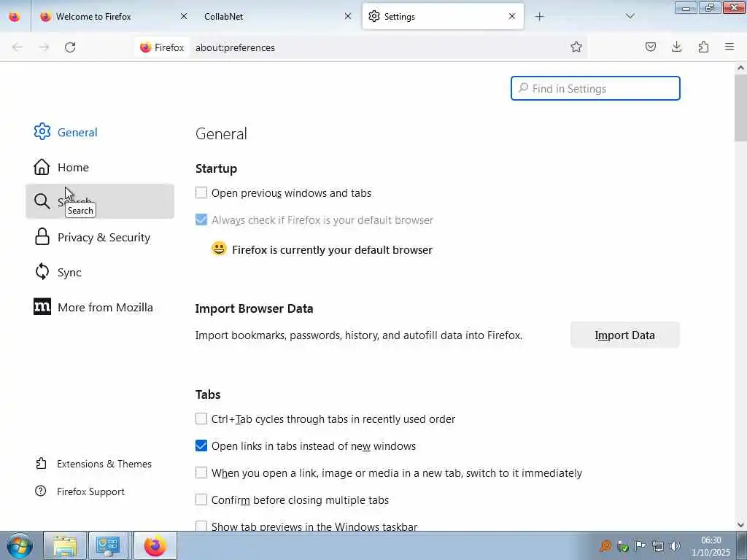The height and width of the screenshot is (560, 747).
Task: Enable Open previous windows and tabs
Action: coord(201,192)
